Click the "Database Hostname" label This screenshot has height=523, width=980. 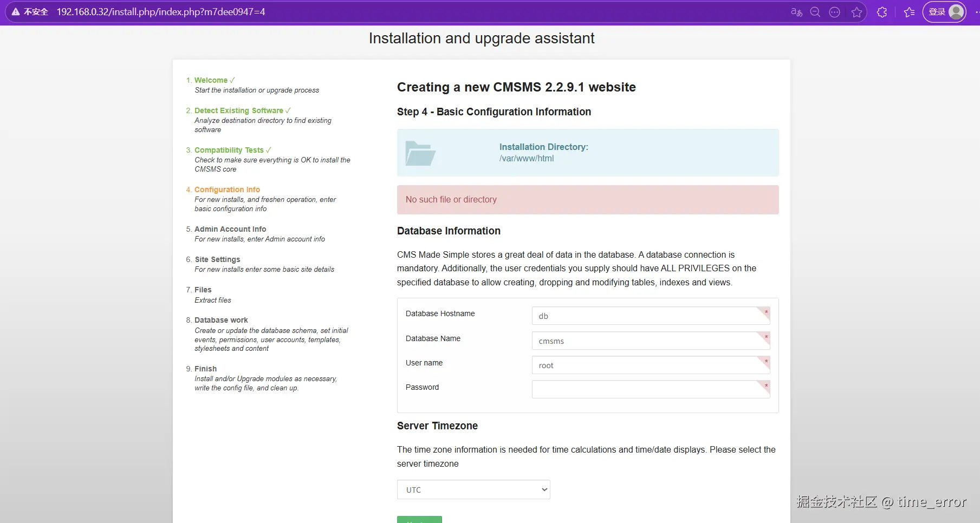click(440, 313)
